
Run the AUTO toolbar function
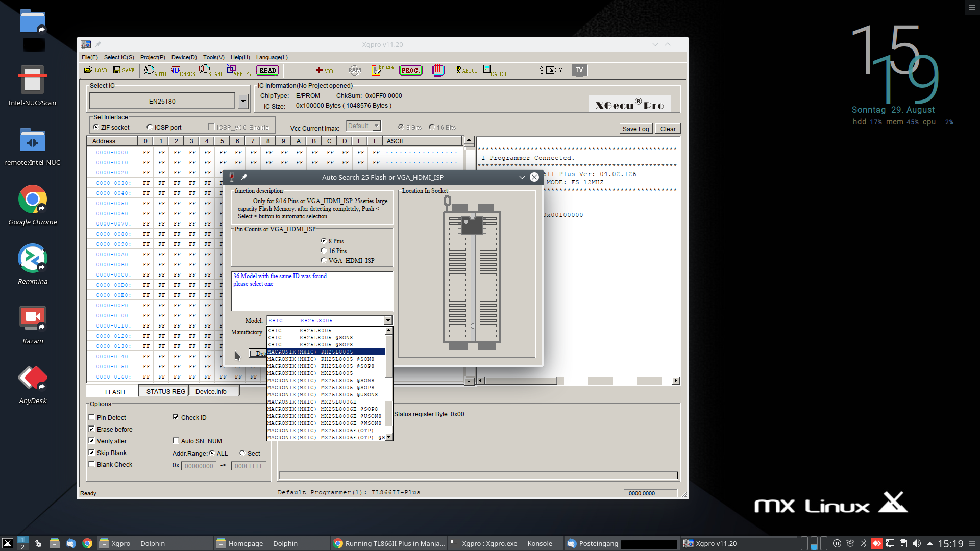(155, 71)
